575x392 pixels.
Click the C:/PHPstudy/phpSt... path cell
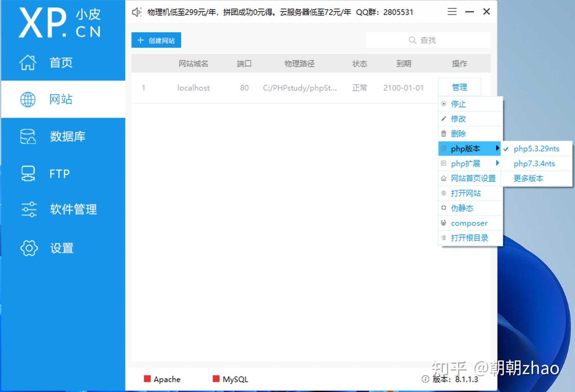(x=300, y=88)
